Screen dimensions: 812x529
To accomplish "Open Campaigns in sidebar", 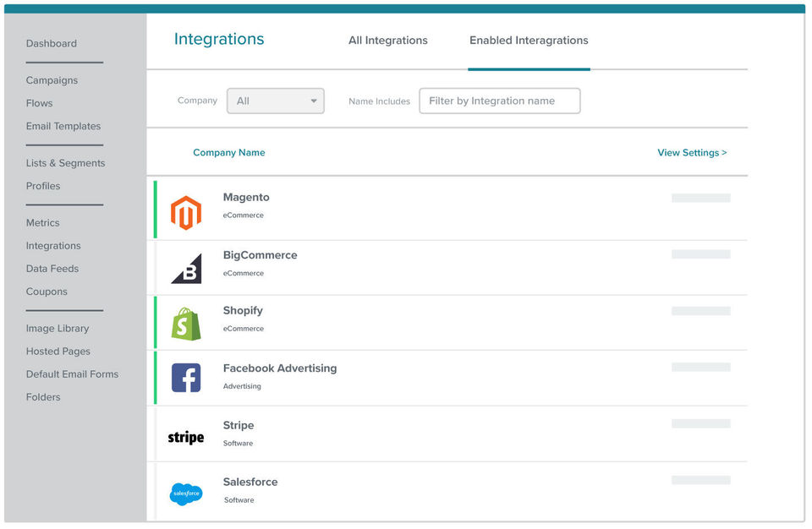I will pos(52,80).
